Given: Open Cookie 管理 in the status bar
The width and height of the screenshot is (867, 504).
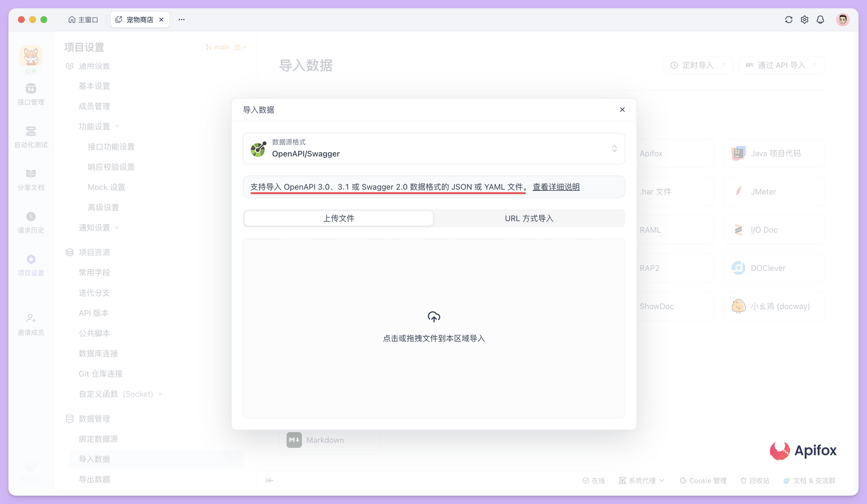Looking at the screenshot, I should 703,480.
